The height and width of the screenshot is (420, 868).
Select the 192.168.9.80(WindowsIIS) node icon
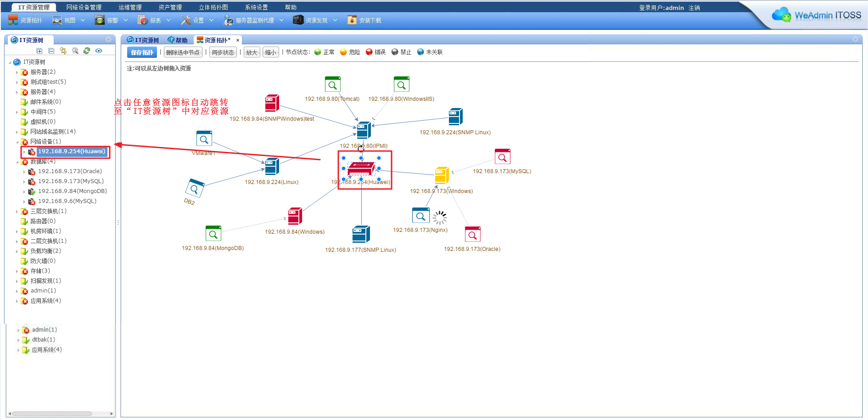point(401,85)
